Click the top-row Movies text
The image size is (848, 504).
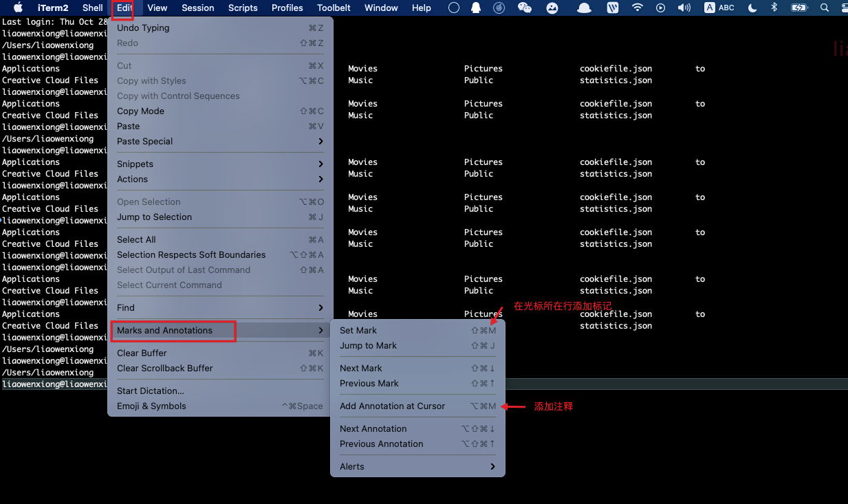coord(362,69)
